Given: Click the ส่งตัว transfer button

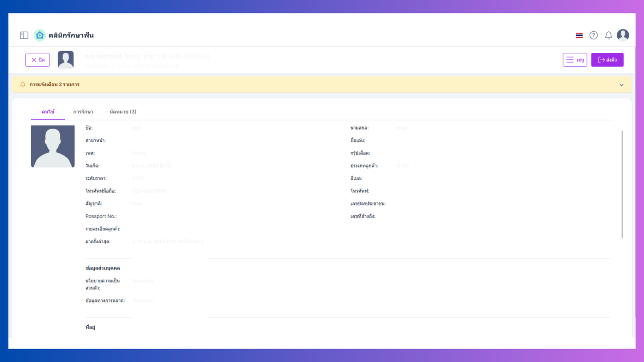Looking at the screenshot, I should pyautogui.click(x=607, y=60).
